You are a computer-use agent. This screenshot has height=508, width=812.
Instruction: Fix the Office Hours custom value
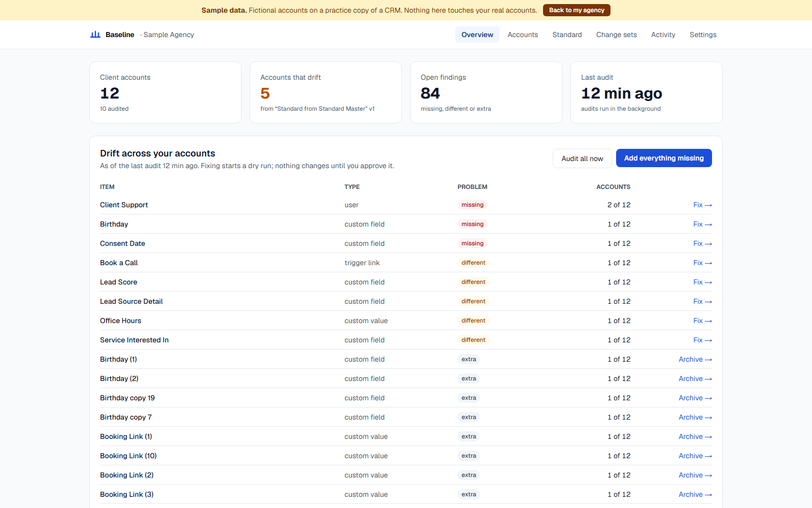[702, 321]
